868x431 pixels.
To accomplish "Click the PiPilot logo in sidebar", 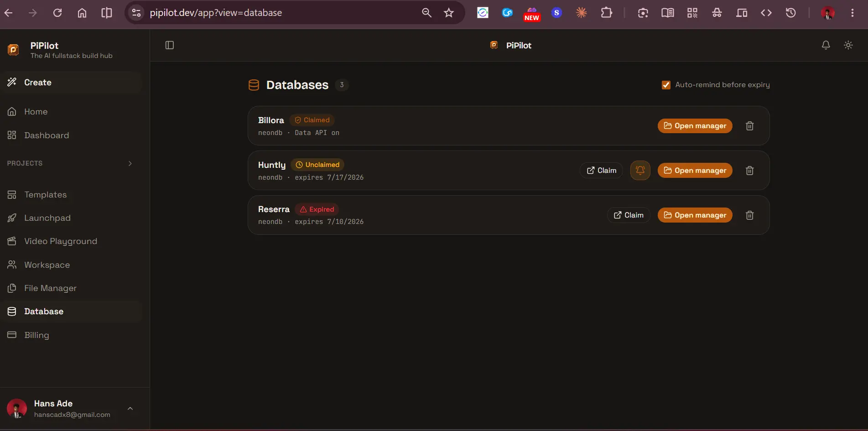I will point(13,50).
